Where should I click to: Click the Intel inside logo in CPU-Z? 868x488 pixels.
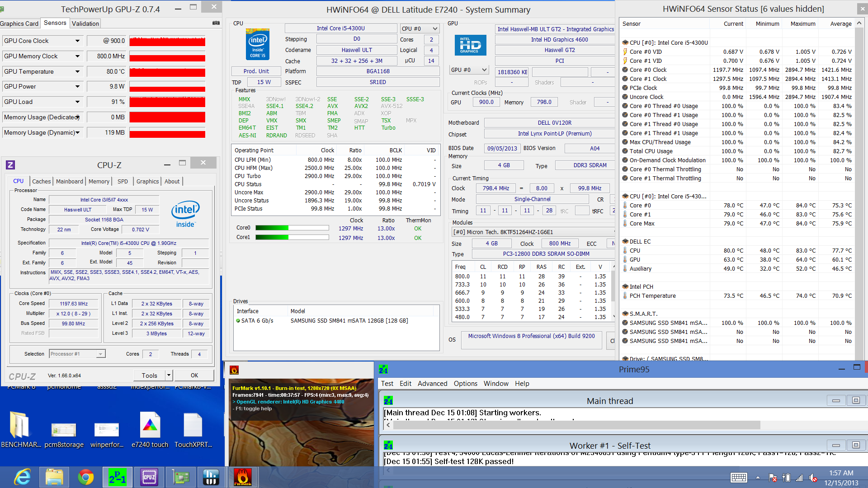(185, 214)
